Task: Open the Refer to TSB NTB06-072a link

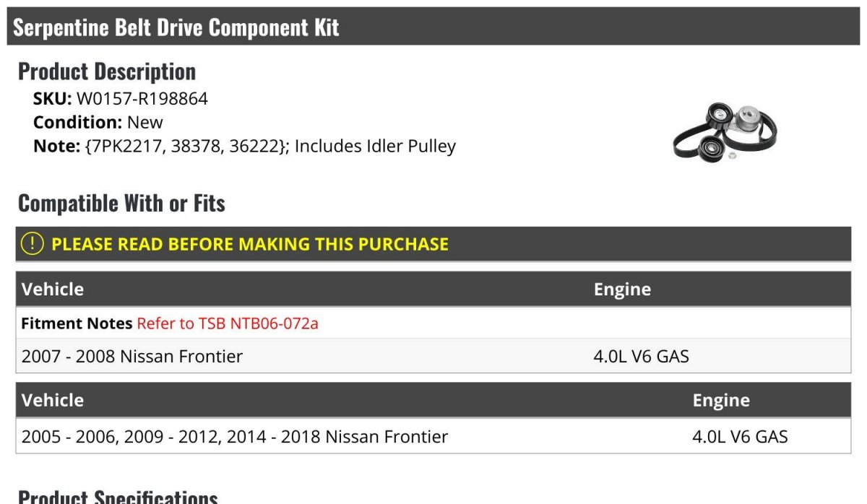Action: tap(228, 323)
